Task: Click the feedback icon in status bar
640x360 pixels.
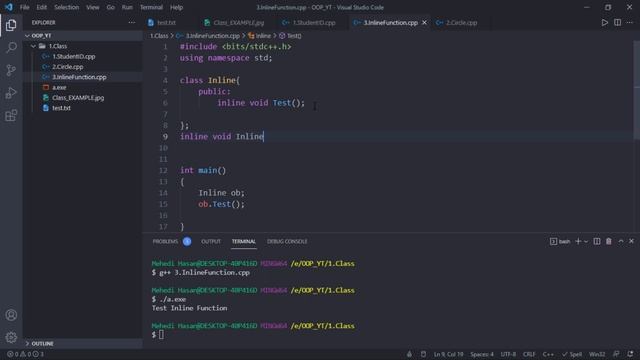Action: tap(616, 354)
